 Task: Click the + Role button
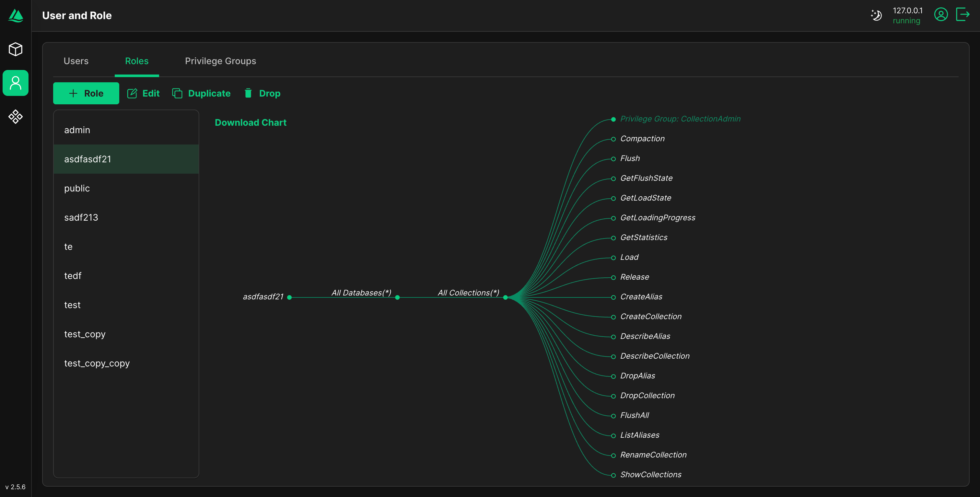[86, 94]
